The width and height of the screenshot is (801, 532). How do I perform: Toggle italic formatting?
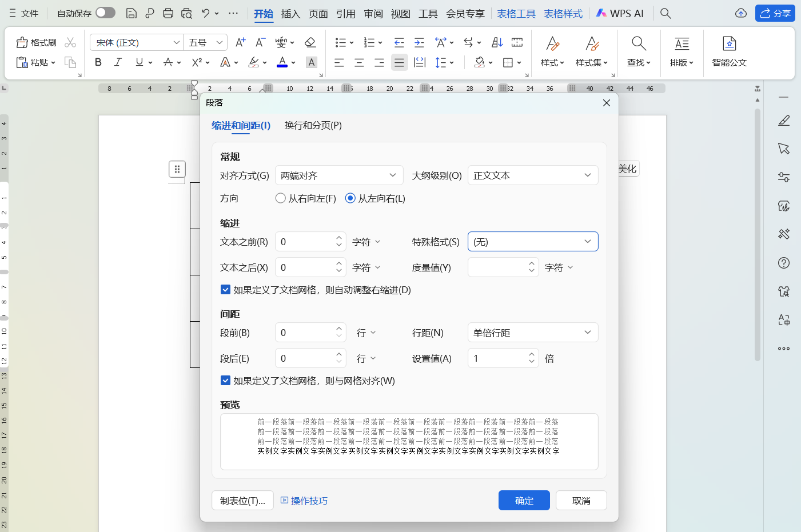pos(118,62)
